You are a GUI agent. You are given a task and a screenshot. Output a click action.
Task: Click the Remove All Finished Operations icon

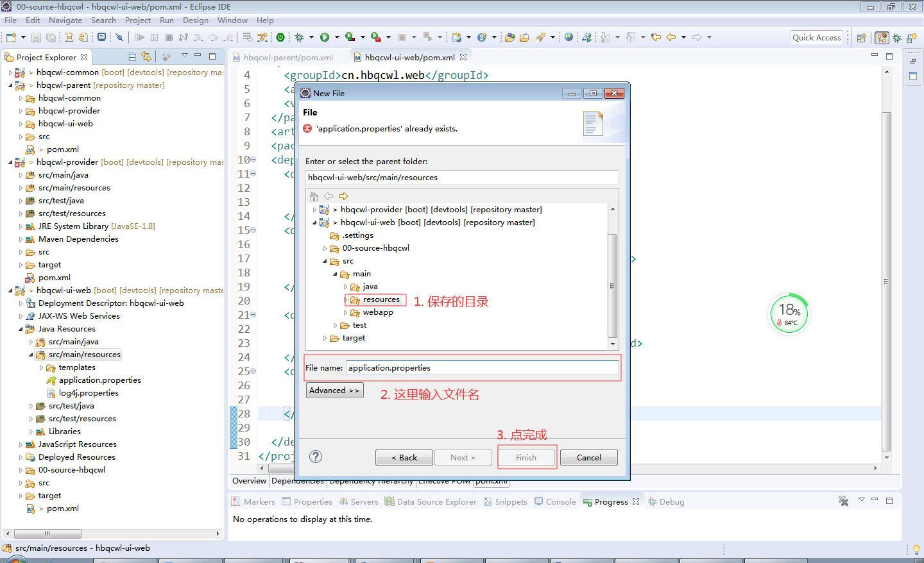pyautogui.click(x=843, y=501)
